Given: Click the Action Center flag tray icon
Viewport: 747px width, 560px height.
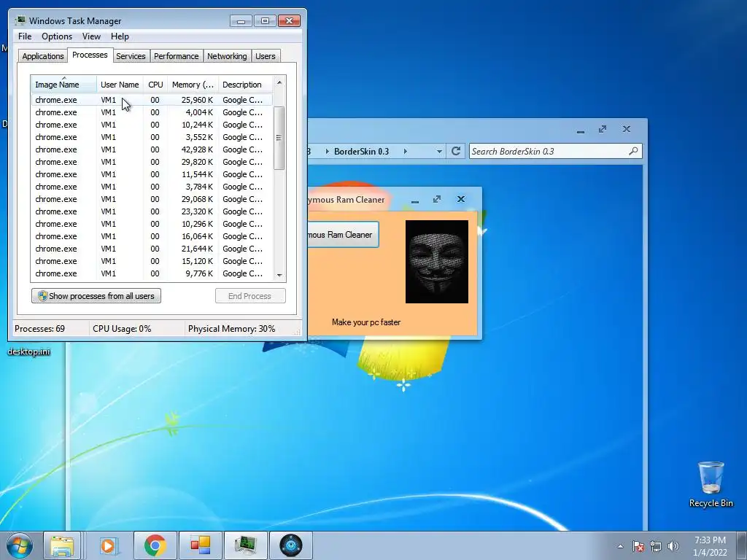Looking at the screenshot, I should [x=638, y=546].
